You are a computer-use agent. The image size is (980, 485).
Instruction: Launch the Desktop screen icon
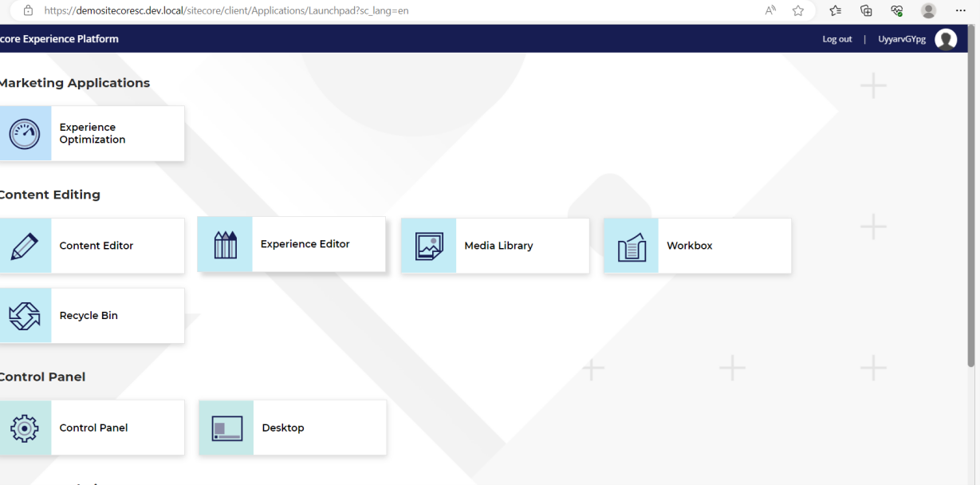(x=226, y=428)
